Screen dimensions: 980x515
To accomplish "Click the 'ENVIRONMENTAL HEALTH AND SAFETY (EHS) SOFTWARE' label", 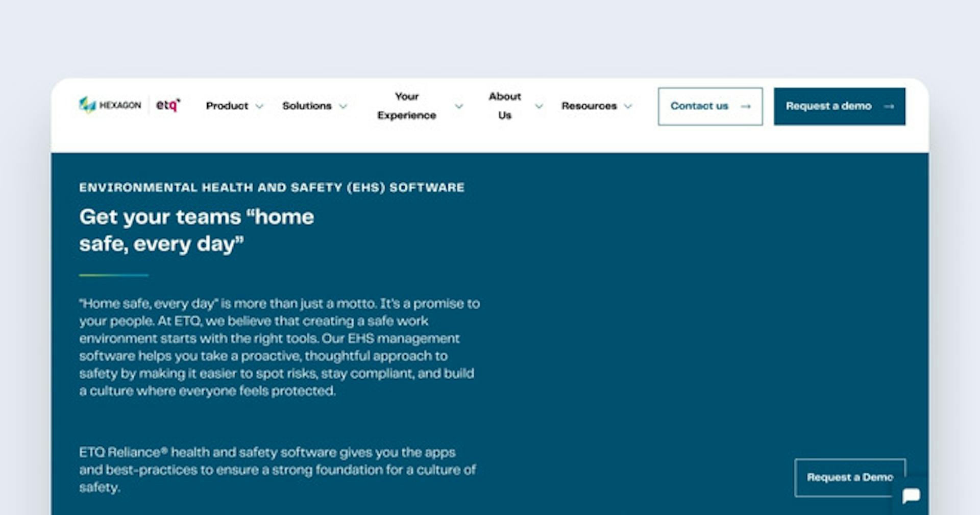I will [x=272, y=187].
